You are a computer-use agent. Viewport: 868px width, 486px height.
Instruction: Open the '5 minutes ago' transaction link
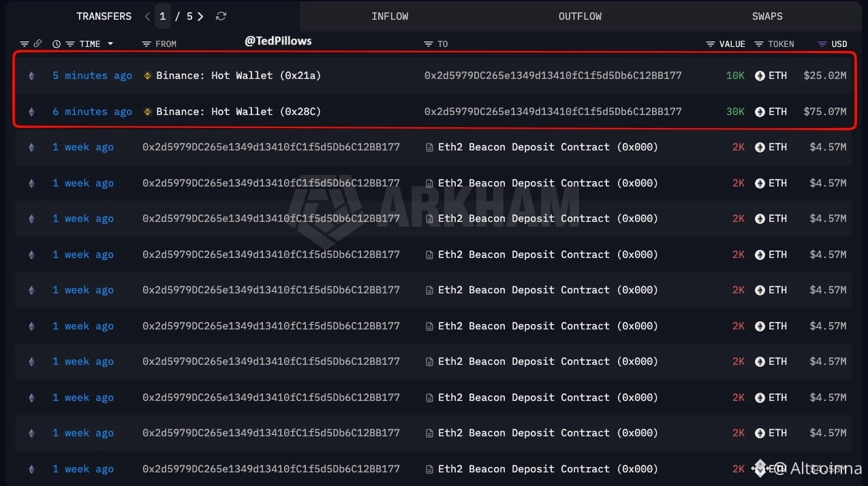click(x=93, y=76)
